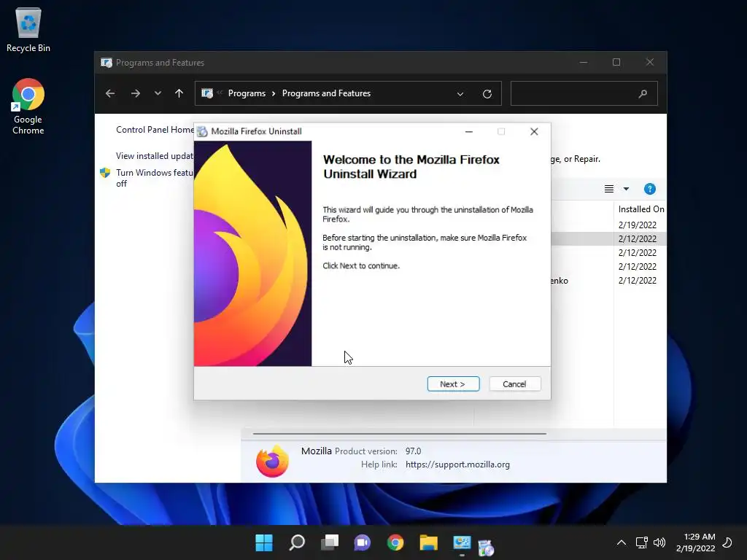Click Programs and Features breadcrumb
Image resolution: width=747 pixels, height=560 pixels.
pyautogui.click(x=326, y=93)
